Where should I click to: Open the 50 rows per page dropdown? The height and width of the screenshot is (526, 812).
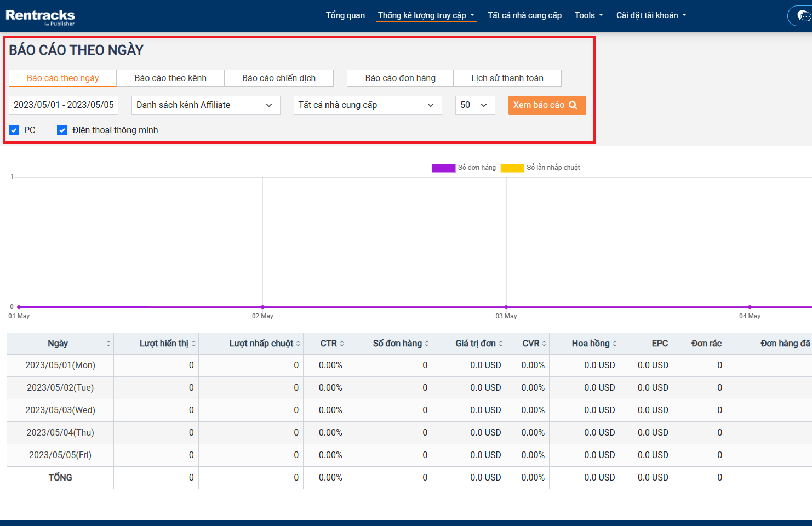tap(474, 105)
